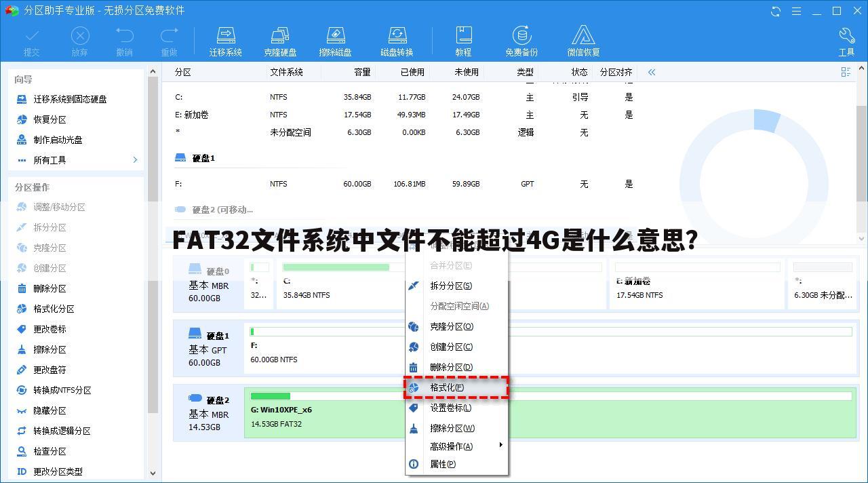868x483 pixels.
Task: Select 恢复分区 in the wizard sidebar
Action: [50, 119]
